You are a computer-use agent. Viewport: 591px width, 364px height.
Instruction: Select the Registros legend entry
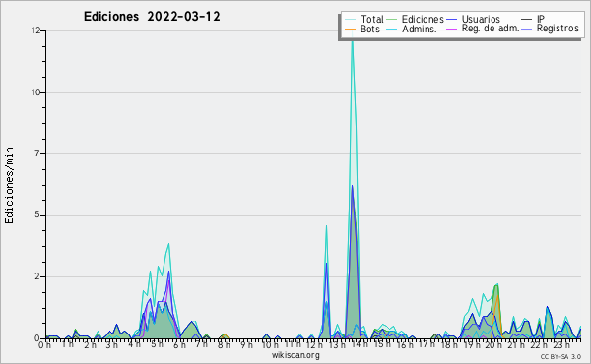(x=551, y=29)
